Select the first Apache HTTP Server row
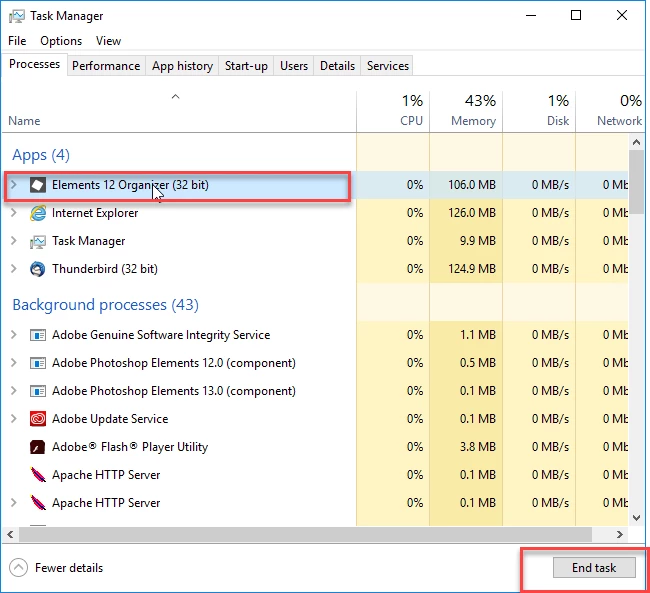This screenshot has height=593, width=650. click(x=315, y=475)
